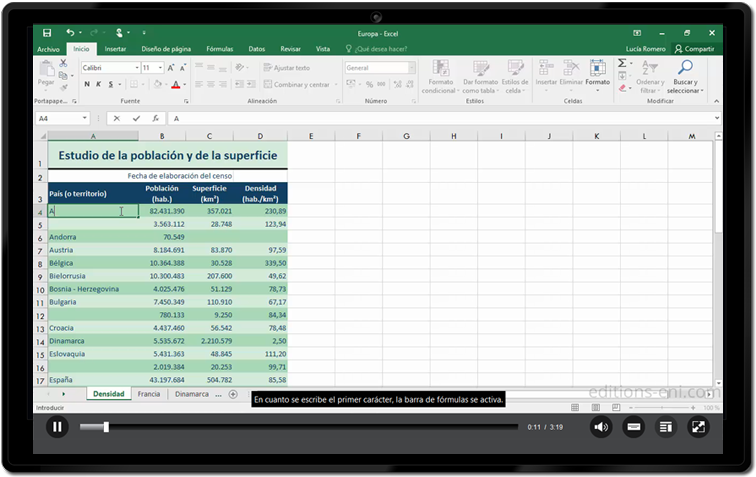Viewport: 756px width, 477px height.
Task: Click the Save icon in title bar
Action: [47, 33]
